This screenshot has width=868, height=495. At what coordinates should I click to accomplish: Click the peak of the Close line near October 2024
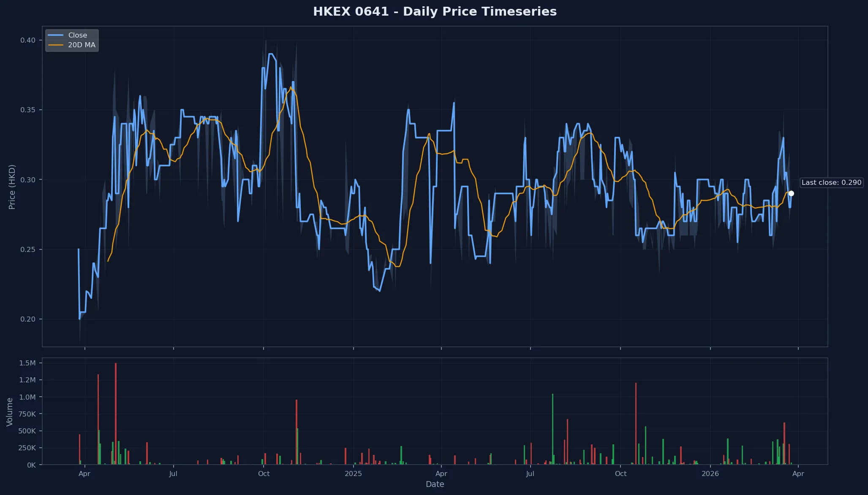click(270, 54)
